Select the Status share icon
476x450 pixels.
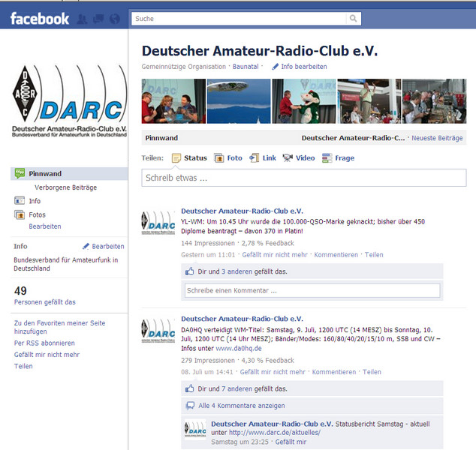tap(176, 158)
